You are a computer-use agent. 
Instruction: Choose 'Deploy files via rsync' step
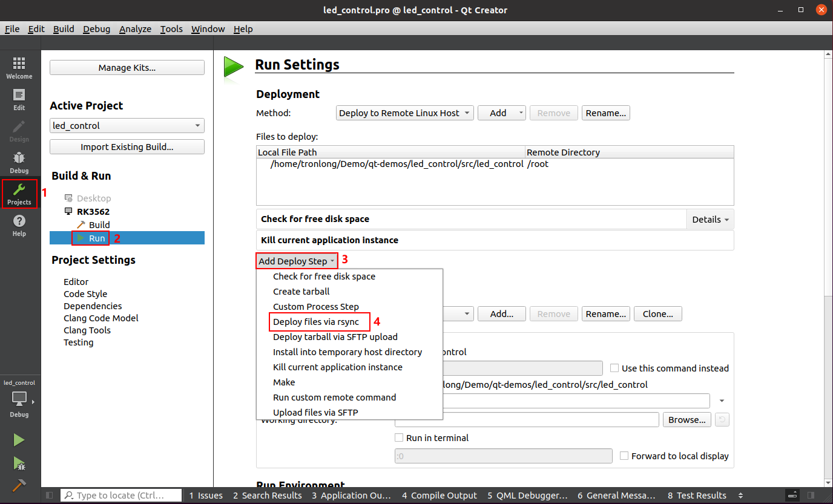[316, 322]
